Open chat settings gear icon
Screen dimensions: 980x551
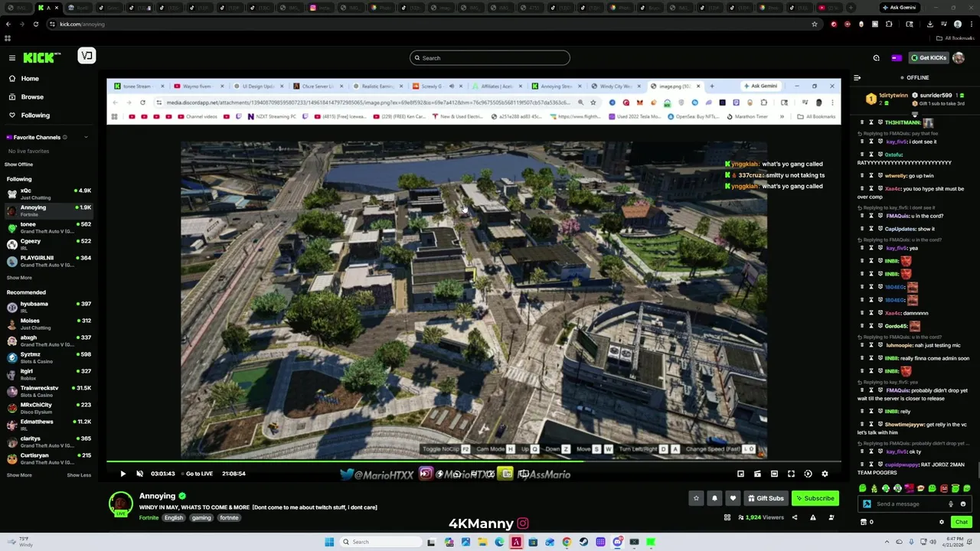[x=942, y=522]
